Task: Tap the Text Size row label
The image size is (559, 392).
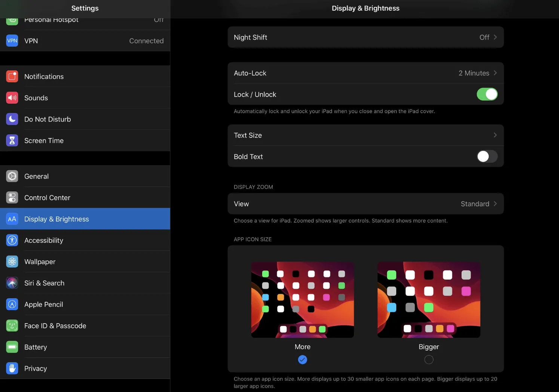Action: click(248, 135)
